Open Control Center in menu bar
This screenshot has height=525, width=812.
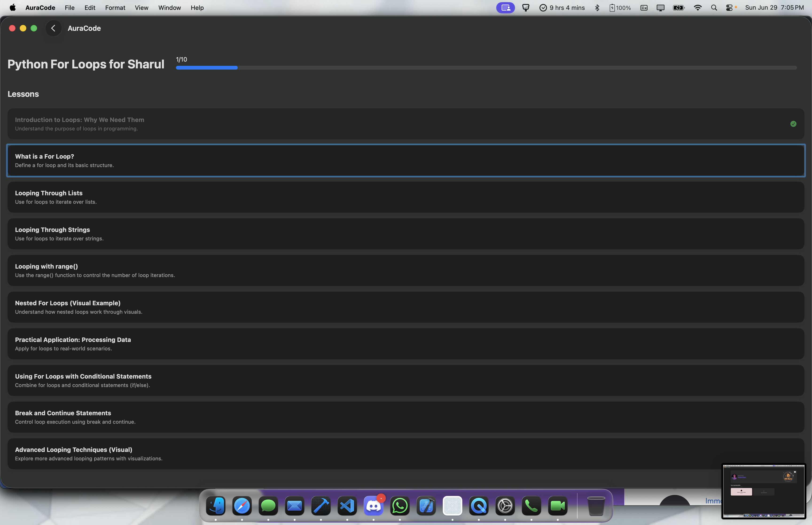pos(729,8)
